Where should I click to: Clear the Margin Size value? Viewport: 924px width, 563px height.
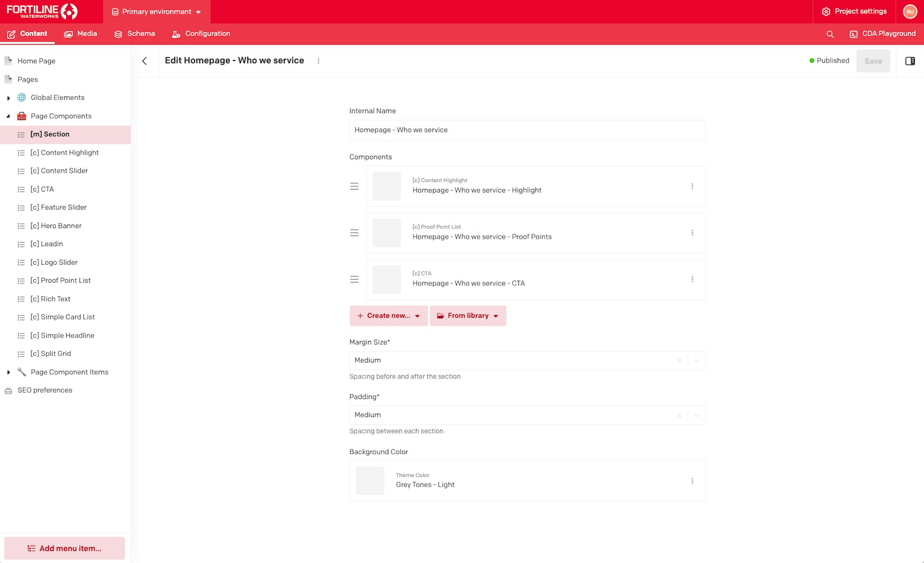tap(679, 361)
